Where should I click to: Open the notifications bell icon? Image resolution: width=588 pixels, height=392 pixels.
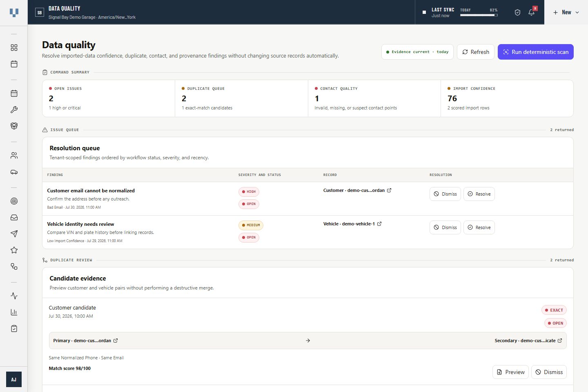532,13
